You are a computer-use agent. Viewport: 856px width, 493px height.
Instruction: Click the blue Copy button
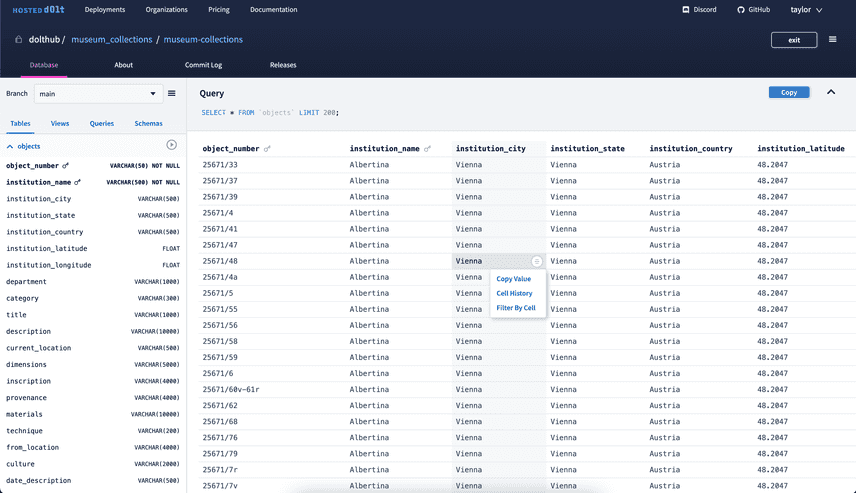[789, 92]
